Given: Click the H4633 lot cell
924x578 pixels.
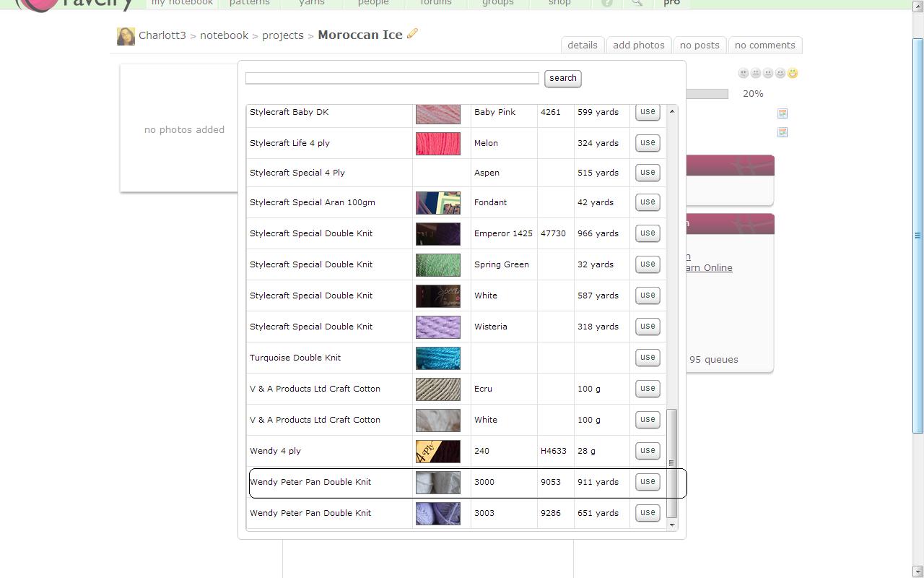Looking at the screenshot, I should pyautogui.click(x=554, y=451).
